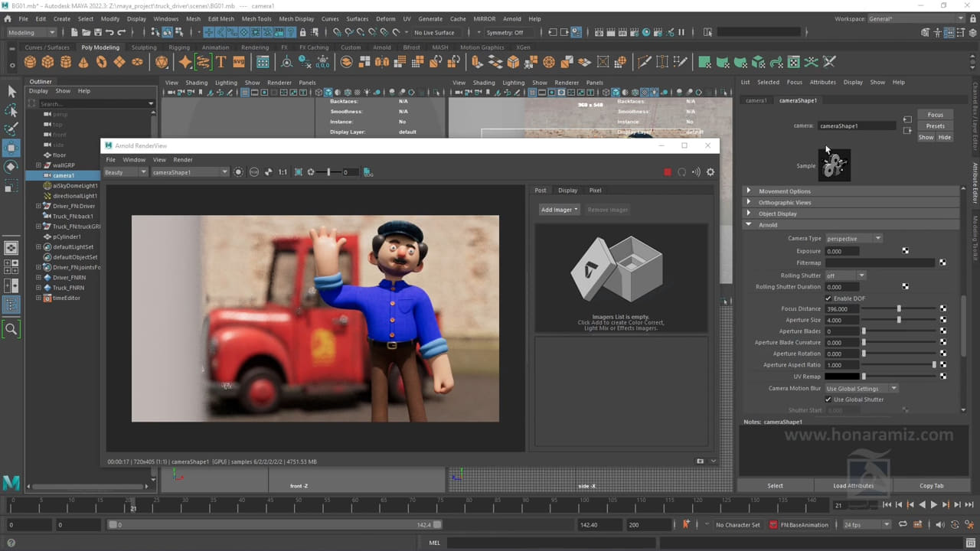Toggle the lock icon in status line
980x551 pixels.
(x=303, y=32)
